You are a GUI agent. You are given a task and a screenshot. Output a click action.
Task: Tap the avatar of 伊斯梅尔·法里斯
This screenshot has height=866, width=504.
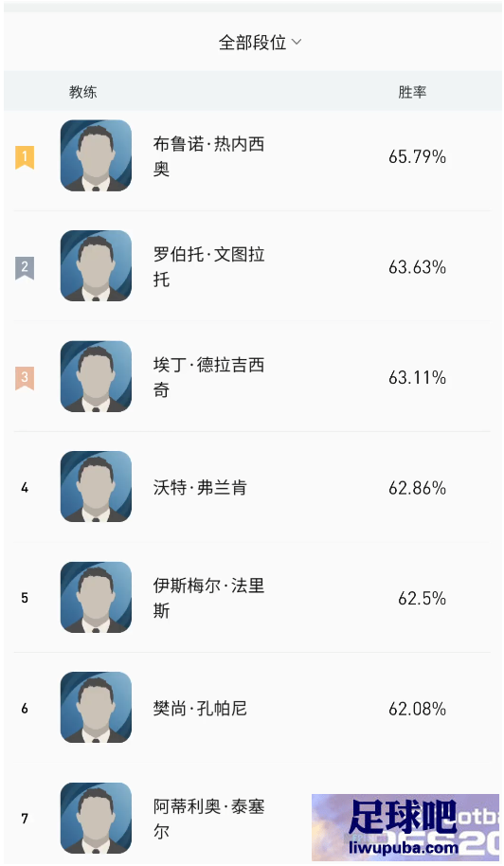tap(96, 598)
